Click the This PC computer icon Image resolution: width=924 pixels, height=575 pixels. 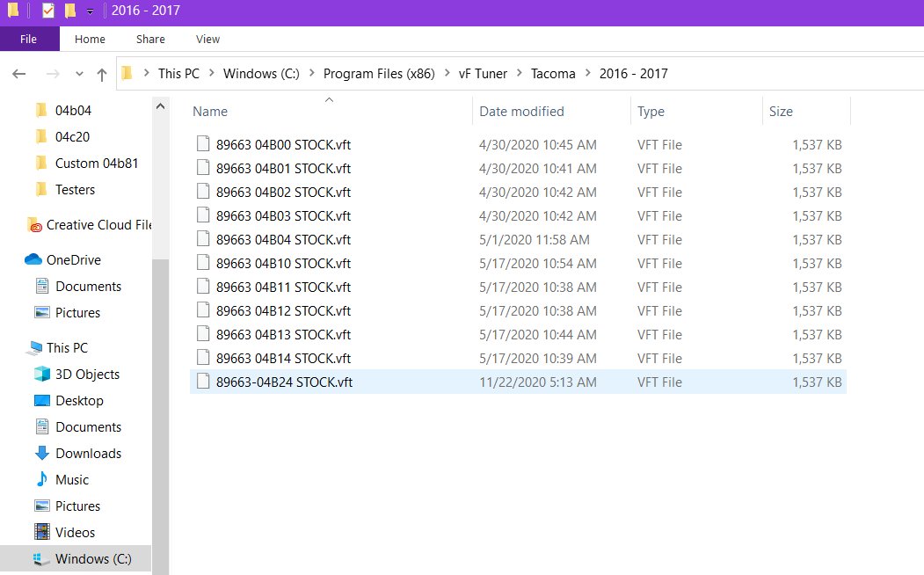[33, 348]
